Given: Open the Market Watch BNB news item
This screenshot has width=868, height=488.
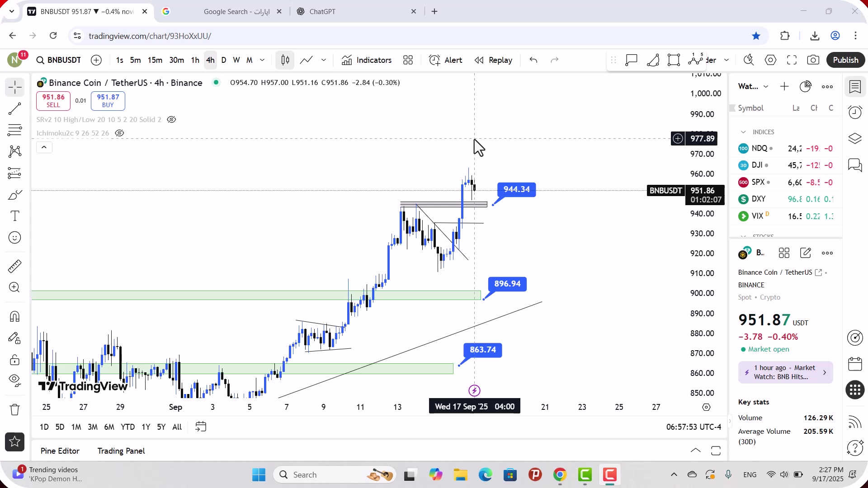Looking at the screenshot, I should pyautogui.click(x=785, y=372).
